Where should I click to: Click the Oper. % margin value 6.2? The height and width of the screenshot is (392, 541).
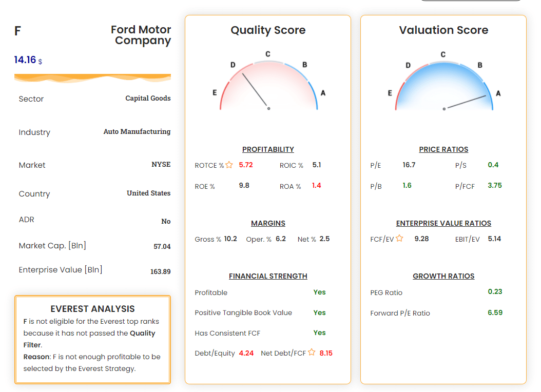pos(281,239)
